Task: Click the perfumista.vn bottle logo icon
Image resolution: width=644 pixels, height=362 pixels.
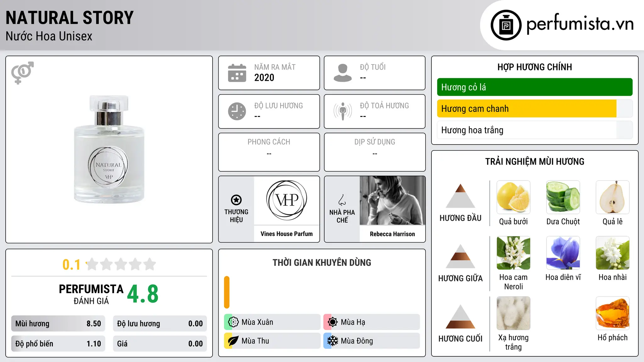Action: pos(506,25)
